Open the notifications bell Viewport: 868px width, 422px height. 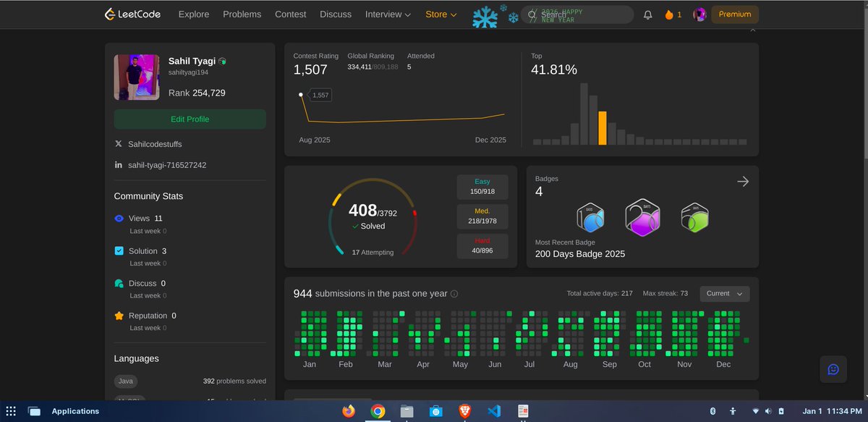click(x=647, y=14)
